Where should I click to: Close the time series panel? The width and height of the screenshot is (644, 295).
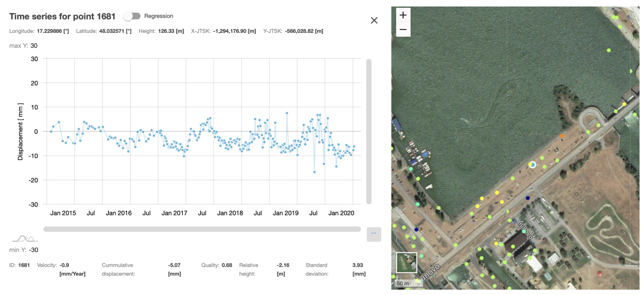coord(374,20)
